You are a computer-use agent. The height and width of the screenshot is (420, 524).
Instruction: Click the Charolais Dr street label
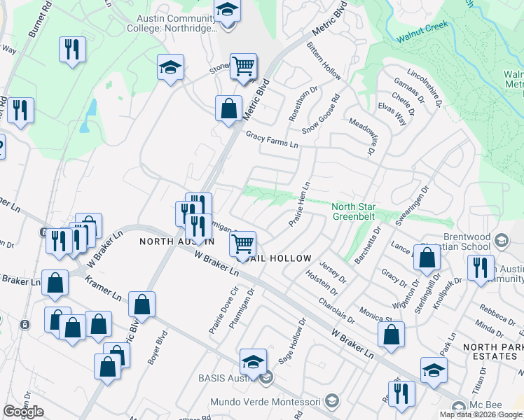click(337, 311)
